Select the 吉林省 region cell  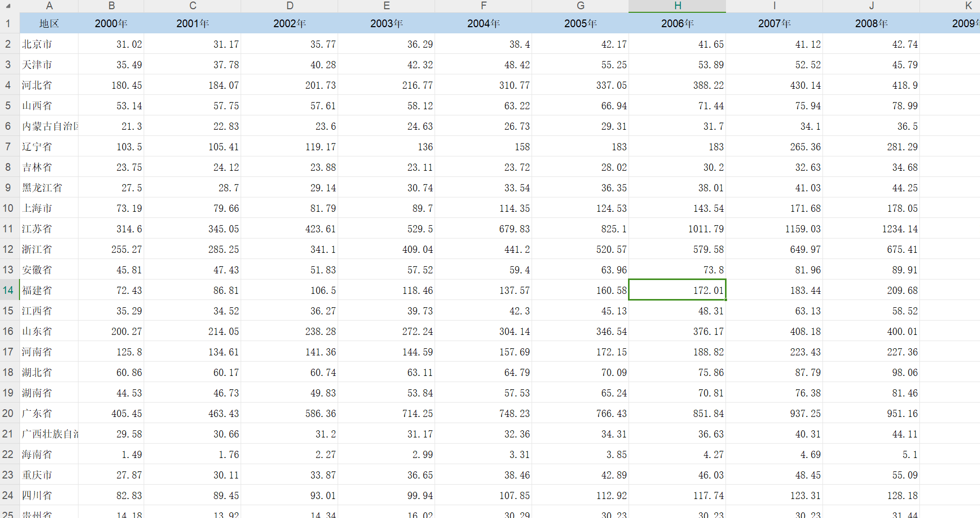49,167
